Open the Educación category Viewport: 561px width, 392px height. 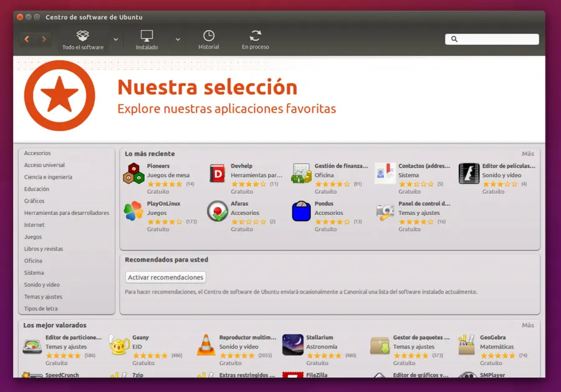(x=37, y=189)
